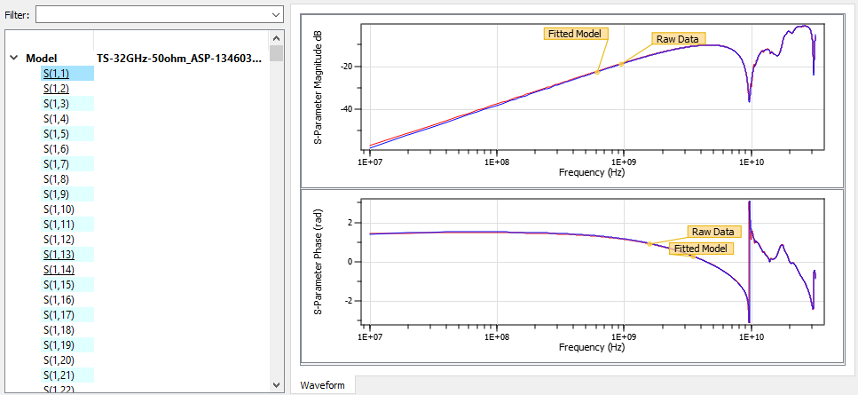This screenshot has width=858, height=396.
Task: Click the phase plot Frequency (Hz) axis title
Action: click(x=592, y=347)
